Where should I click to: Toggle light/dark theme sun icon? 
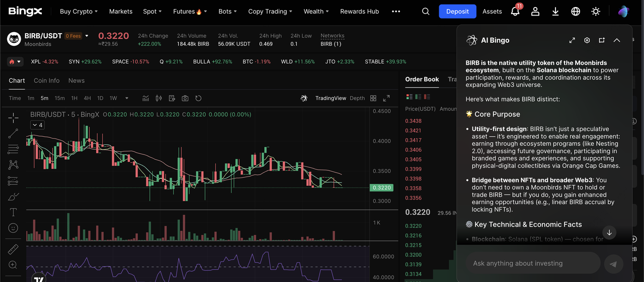pos(596,11)
